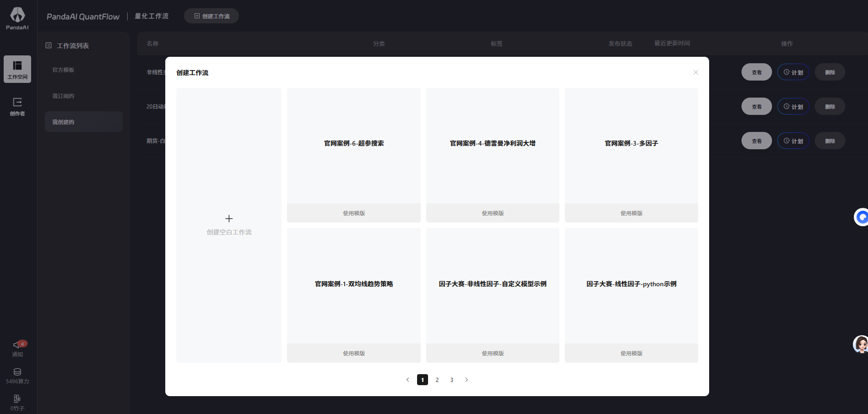
Task: Close the 创建工作流 dialog
Action: (x=695, y=72)
